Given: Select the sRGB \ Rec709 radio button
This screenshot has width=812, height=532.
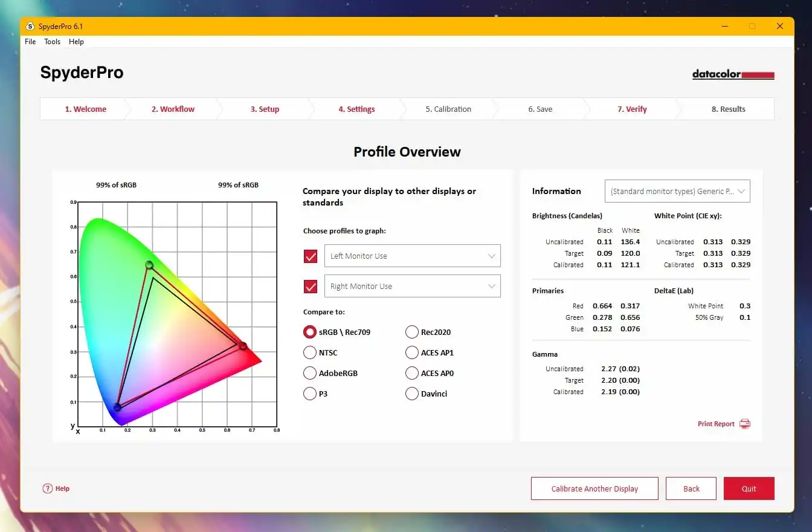Looking at the screenshot, I should pos(310,332).
